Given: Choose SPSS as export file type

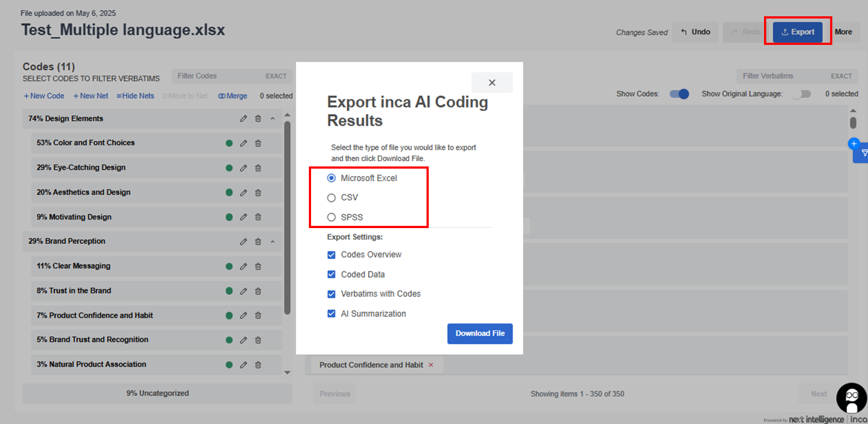Looking at the screenshot, I should [331, 217].
